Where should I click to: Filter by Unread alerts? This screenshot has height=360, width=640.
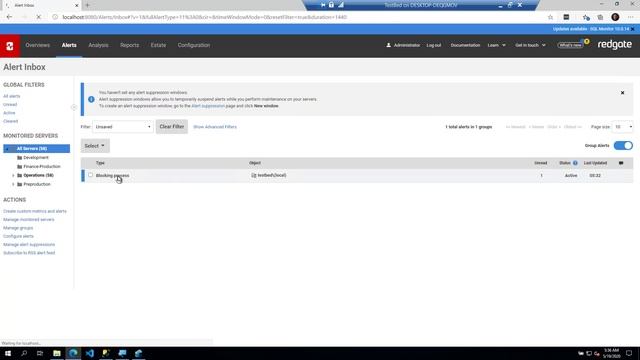(x=10, y=104)
